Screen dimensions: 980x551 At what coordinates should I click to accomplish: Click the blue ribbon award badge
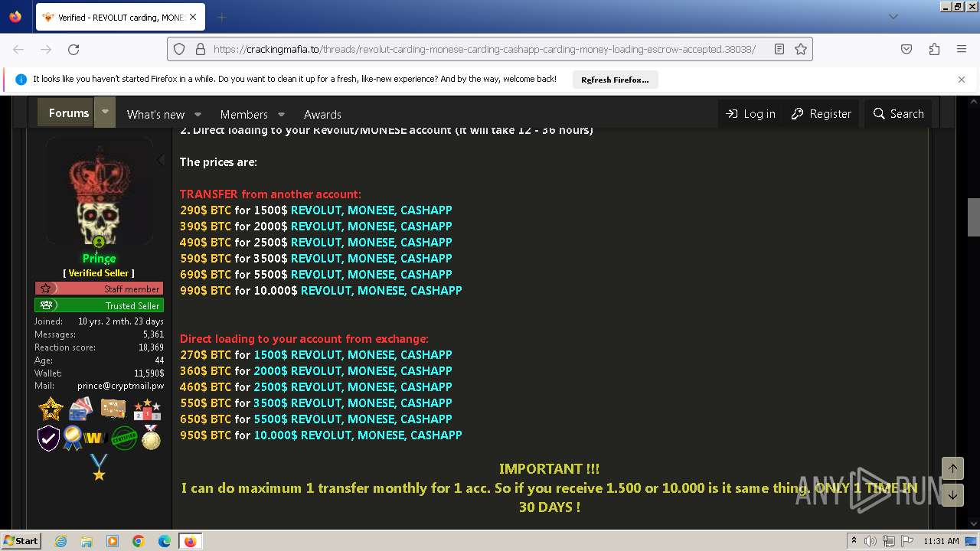pos(73,438)
